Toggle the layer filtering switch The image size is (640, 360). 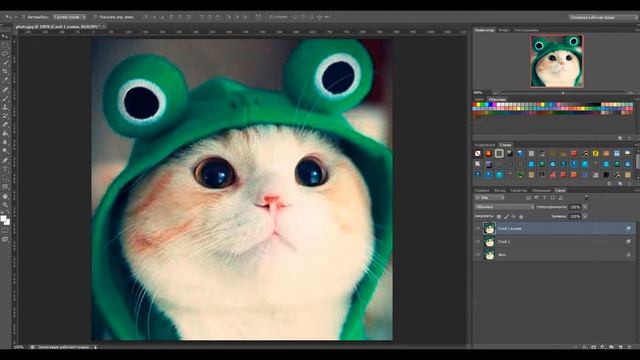click(x=587, y=197)
